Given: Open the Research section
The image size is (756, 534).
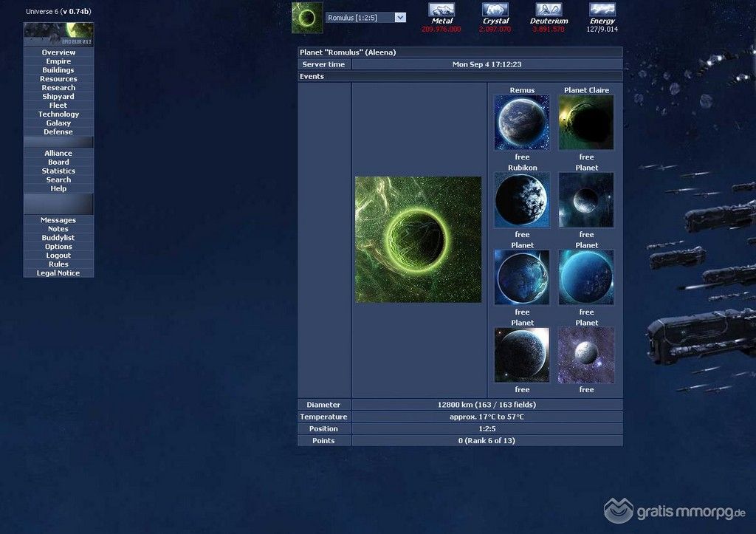Looking at the screenshot, I should (58, 88).
